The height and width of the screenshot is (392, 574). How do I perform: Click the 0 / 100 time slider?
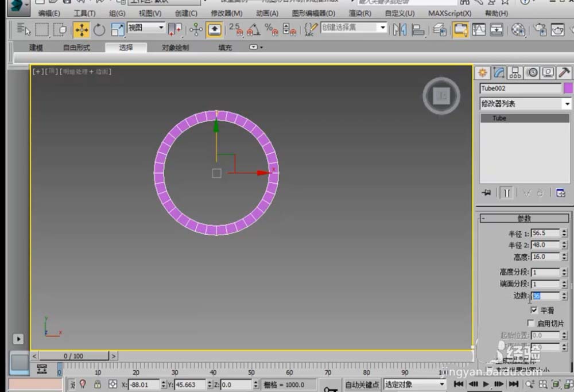coord(73,356)
